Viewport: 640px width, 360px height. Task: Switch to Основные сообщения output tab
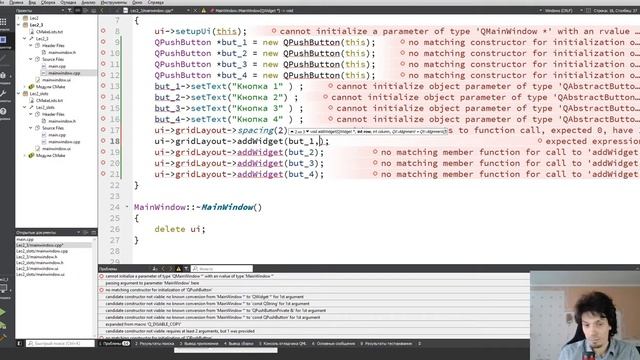pos(333,344)
